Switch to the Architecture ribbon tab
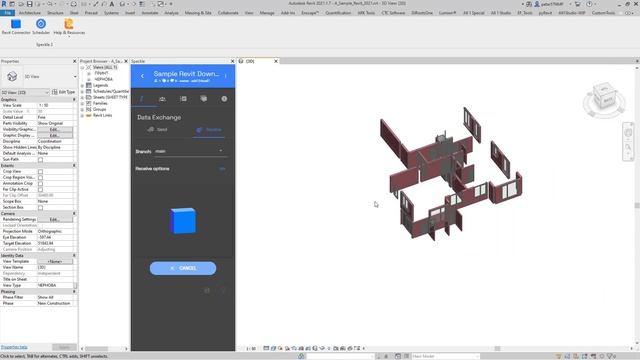Screen dimensions: 640x360 (x=30, y=13)
